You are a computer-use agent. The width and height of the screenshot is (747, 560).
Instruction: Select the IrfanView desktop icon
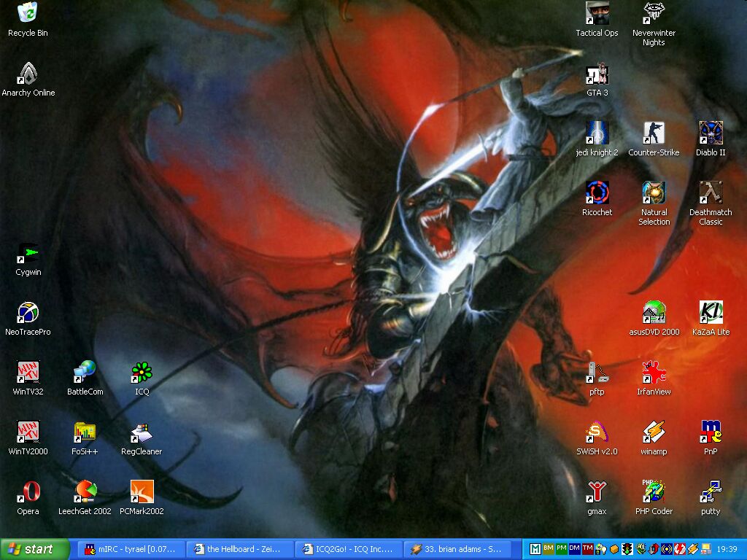pos(654,373)
